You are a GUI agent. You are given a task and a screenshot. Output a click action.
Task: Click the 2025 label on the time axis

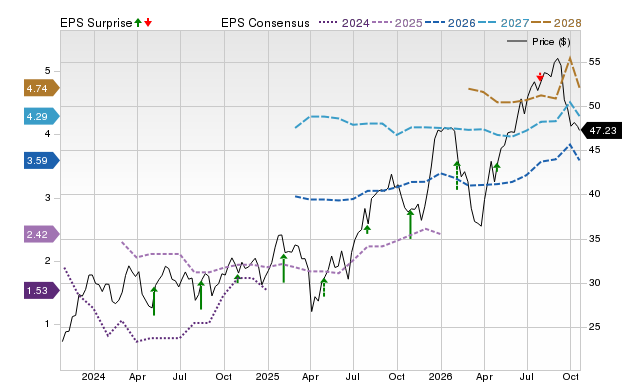click(x=267, y=376)
